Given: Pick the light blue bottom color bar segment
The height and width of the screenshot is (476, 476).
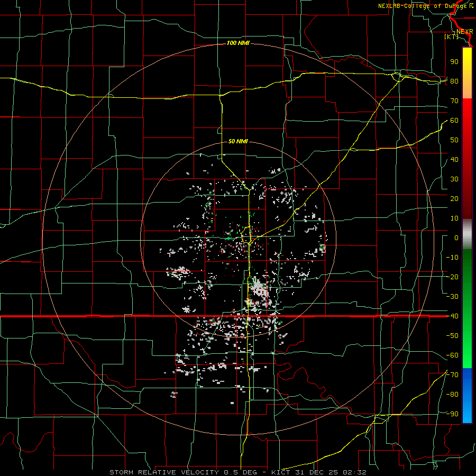Looking at the screenshot, I should pyautogui.click(x=467, y=411).
